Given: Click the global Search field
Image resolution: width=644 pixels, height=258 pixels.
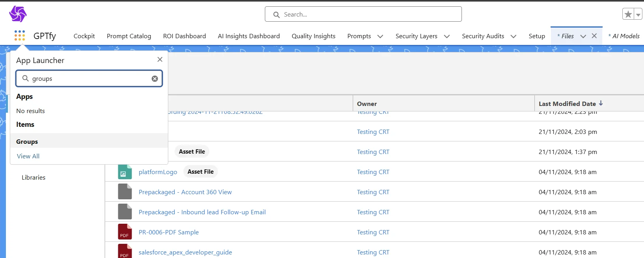Looking at the screenshot, I should tap(363, 14).
